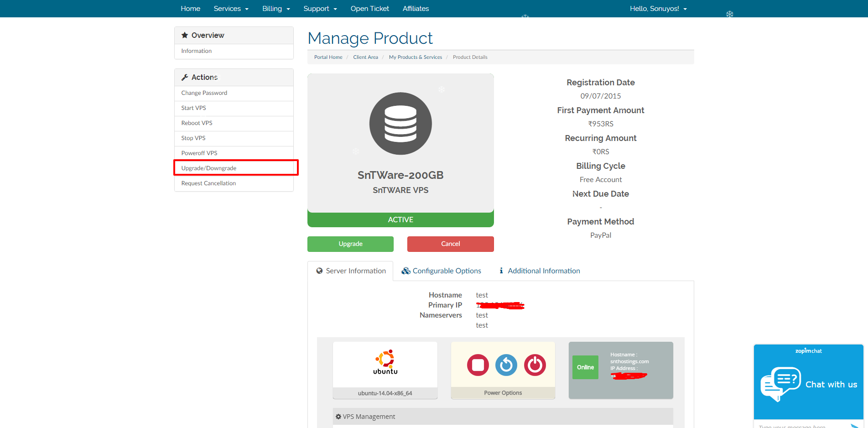868x428 pixels.
Task: Click the blue reboot power icon
Action: click(x=506, y=365)
